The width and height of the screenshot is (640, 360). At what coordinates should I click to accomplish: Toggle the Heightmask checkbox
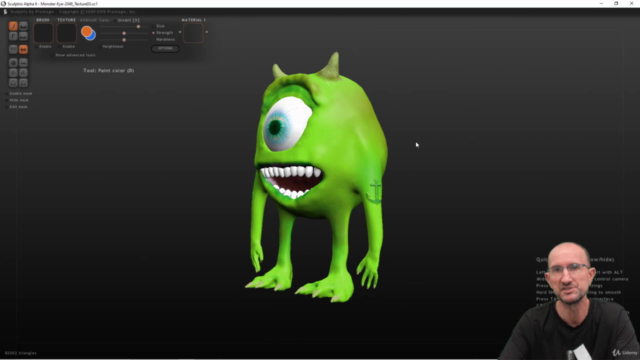click(x=100, y=47)
